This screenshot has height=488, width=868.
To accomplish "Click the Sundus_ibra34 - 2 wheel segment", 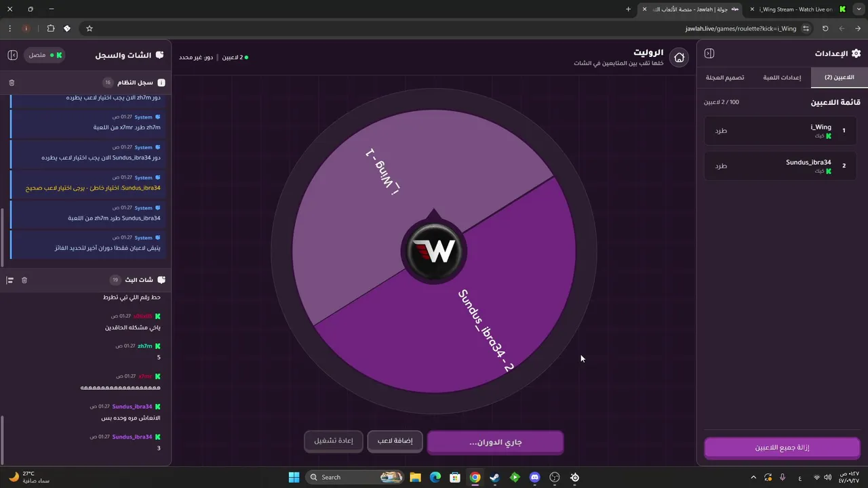I will (486, 330).
